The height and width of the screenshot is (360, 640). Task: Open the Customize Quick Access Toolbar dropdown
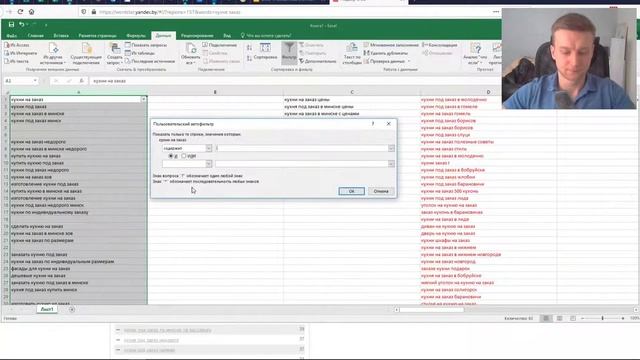pos(46,25)
